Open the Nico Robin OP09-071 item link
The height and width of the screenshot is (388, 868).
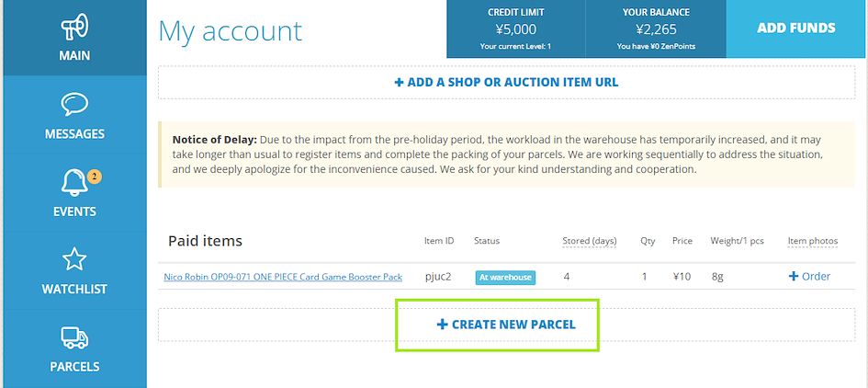pyautogui.click(x=283, y=277)
